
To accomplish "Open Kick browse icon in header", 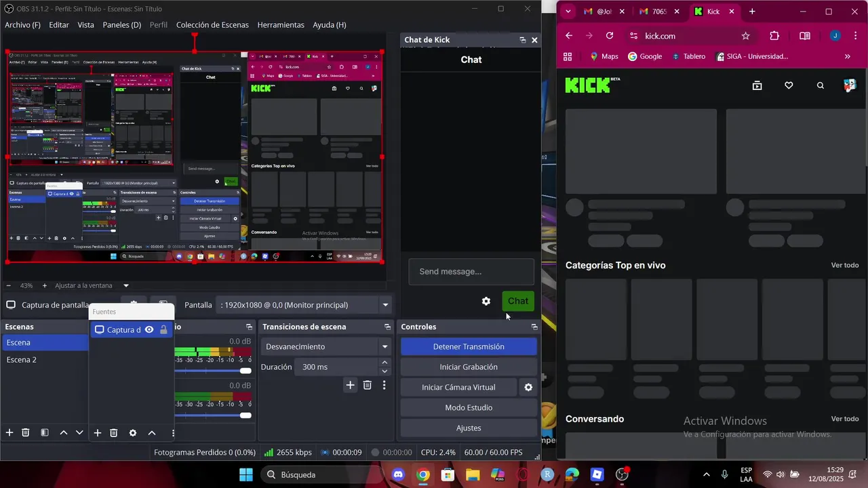I will (757, 85).
